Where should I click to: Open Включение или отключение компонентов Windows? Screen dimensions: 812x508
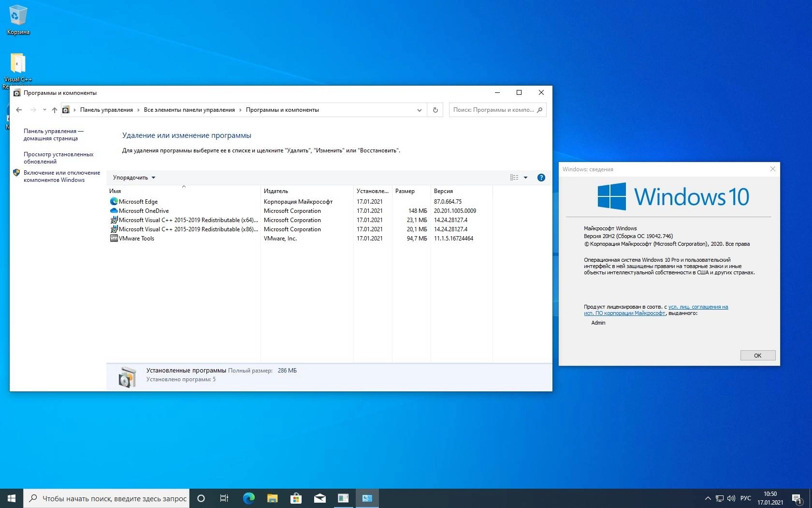pos(62,176)
